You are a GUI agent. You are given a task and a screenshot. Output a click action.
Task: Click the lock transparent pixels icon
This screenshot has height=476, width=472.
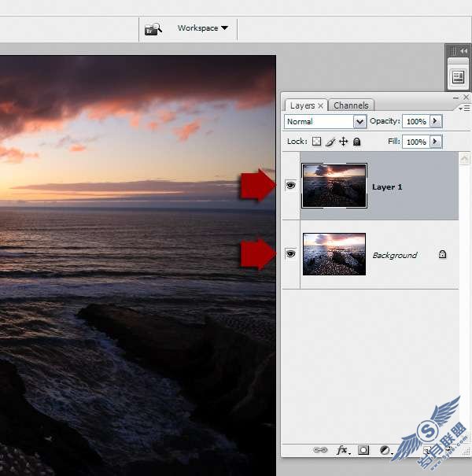pyautogui.click(x=316, y=142)
